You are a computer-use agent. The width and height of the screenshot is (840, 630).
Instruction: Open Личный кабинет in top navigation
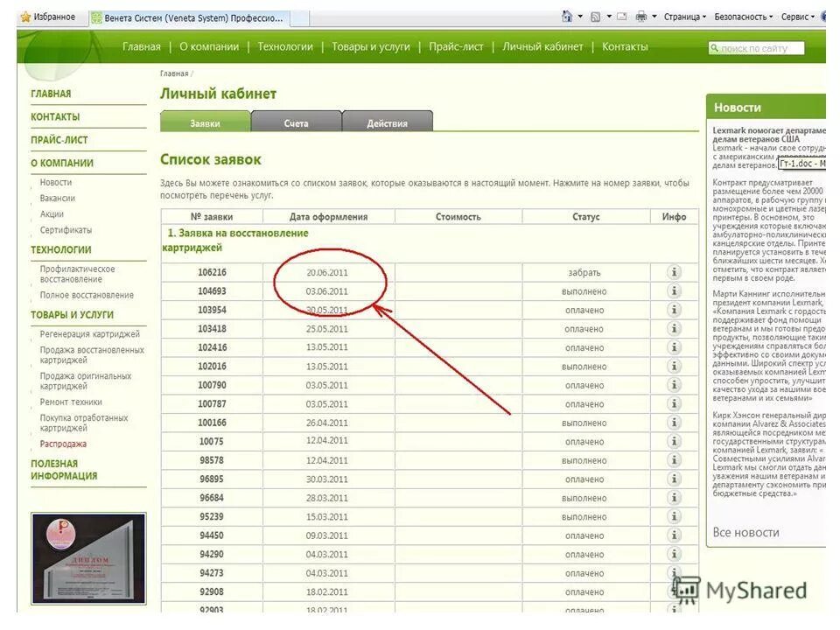pos(542,46)
